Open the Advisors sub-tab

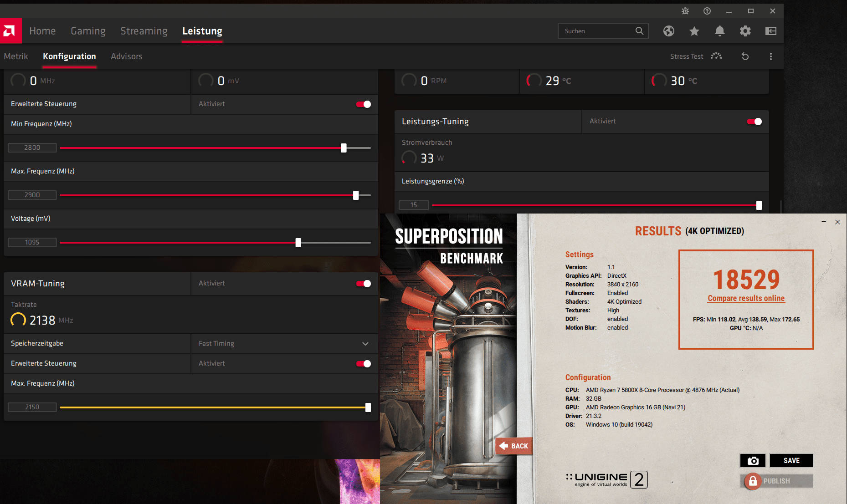coord(127,56)
